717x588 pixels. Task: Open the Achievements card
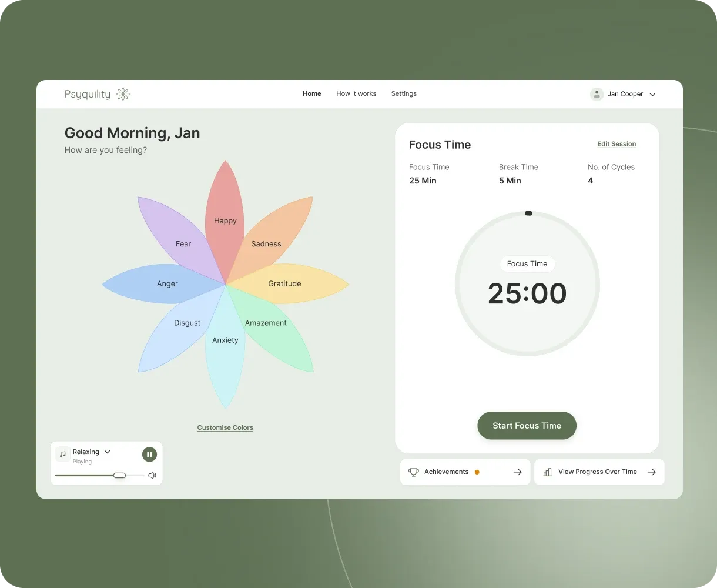coord(465,472)
